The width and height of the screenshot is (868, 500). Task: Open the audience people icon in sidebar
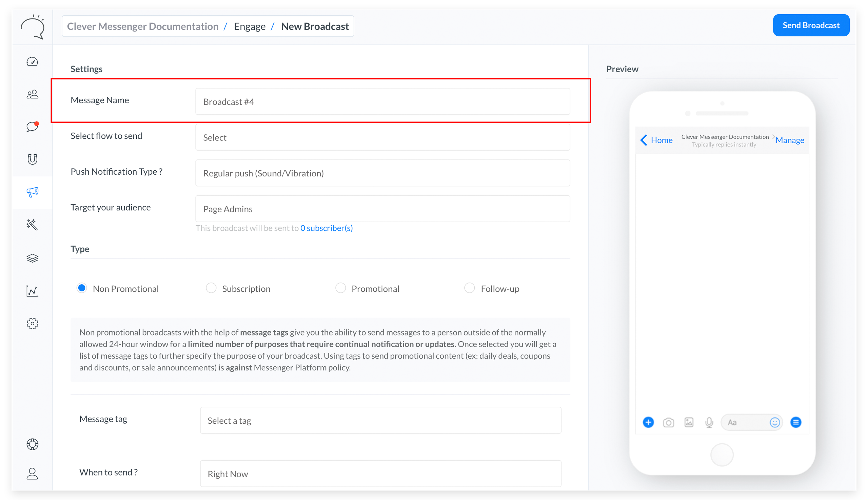click(32, 94)
